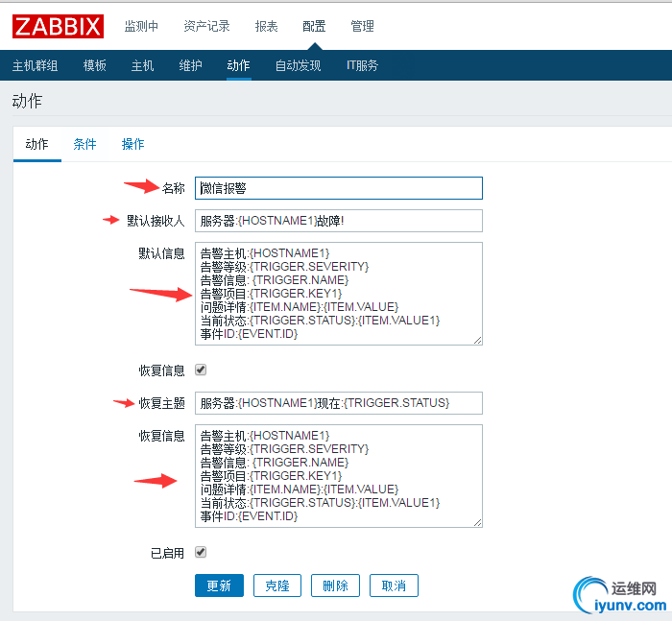The width and height of the screenshot is (672, 621).
Task: Switch to the 操作 tab
Action: tap(132, 144)
